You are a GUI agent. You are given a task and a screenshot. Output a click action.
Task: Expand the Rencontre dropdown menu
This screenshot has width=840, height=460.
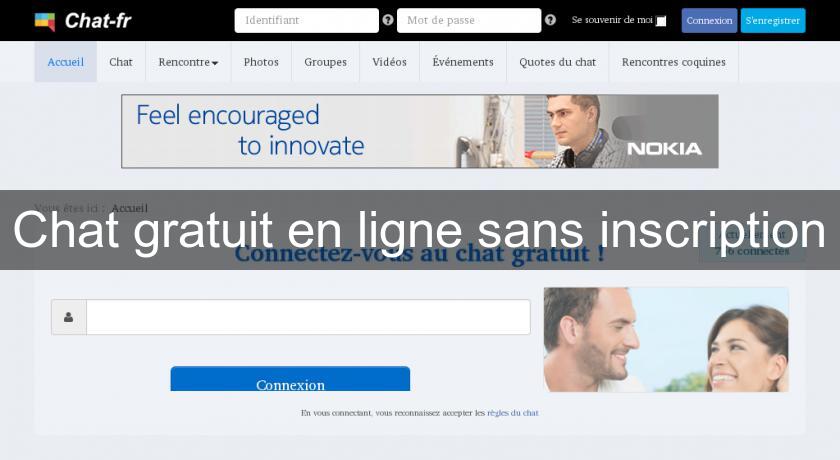[188, 62]
